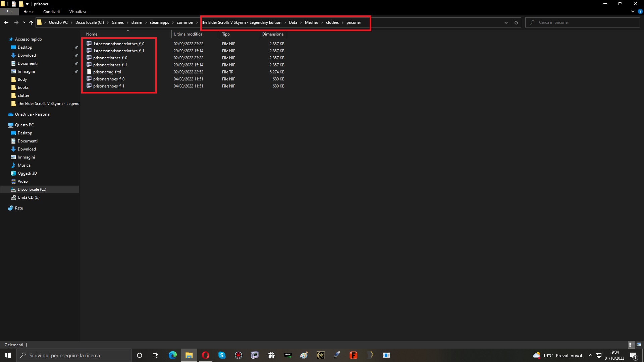Select Accesso rapido in the sidebar
Image resolution: width=644 pixels, height=362 pixels.
[x=29, y=39]
